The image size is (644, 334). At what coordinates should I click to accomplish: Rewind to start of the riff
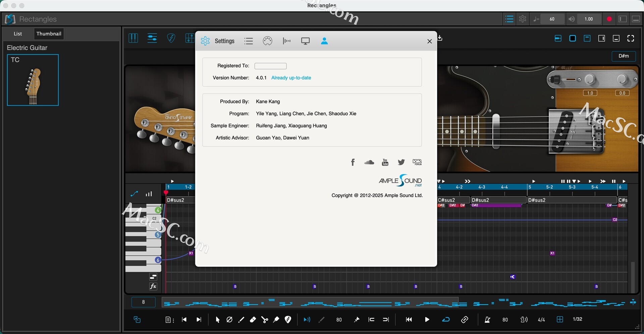coord(409,320)
